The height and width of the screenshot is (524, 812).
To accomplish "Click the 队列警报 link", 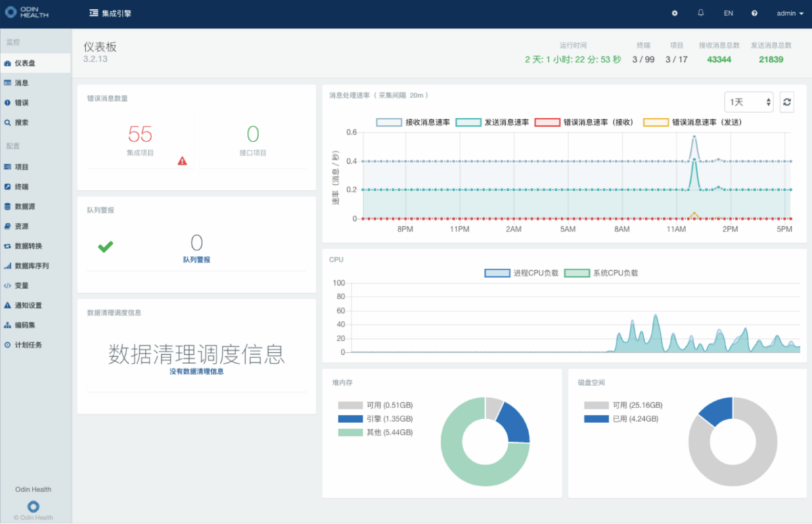I will pyautogui.click(x=196, y=259).
